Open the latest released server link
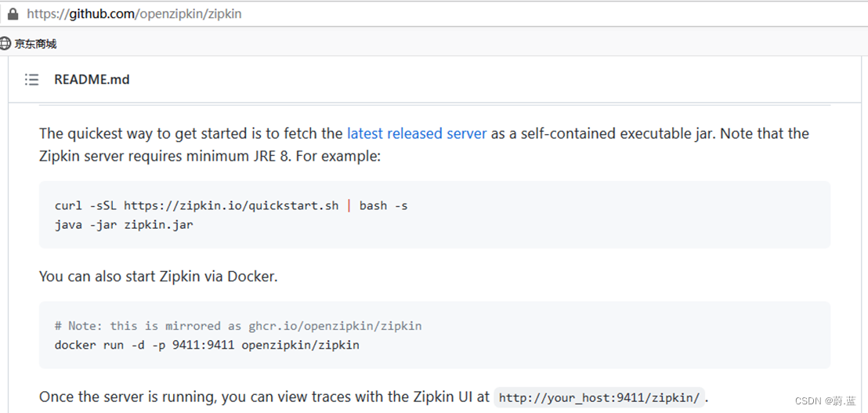 click(417, 133)
